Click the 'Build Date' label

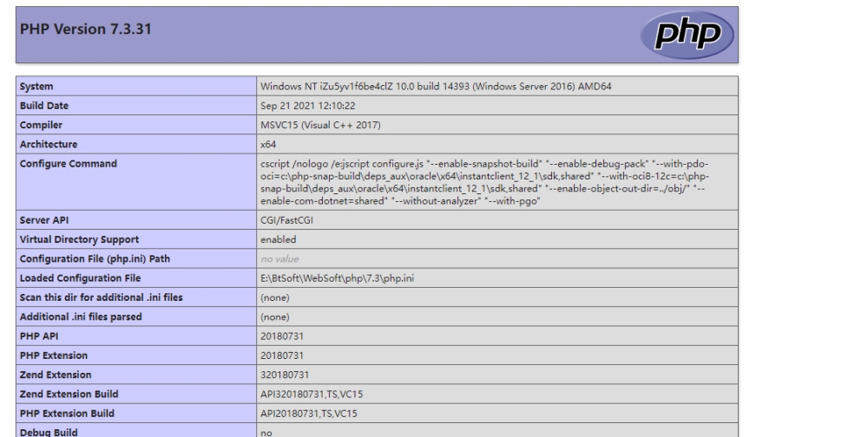(44, 106)
